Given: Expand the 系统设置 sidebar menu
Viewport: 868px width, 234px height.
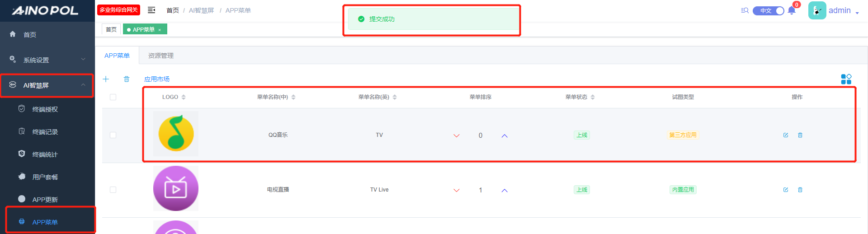Looking at the screenshot, I should point(47,60).
